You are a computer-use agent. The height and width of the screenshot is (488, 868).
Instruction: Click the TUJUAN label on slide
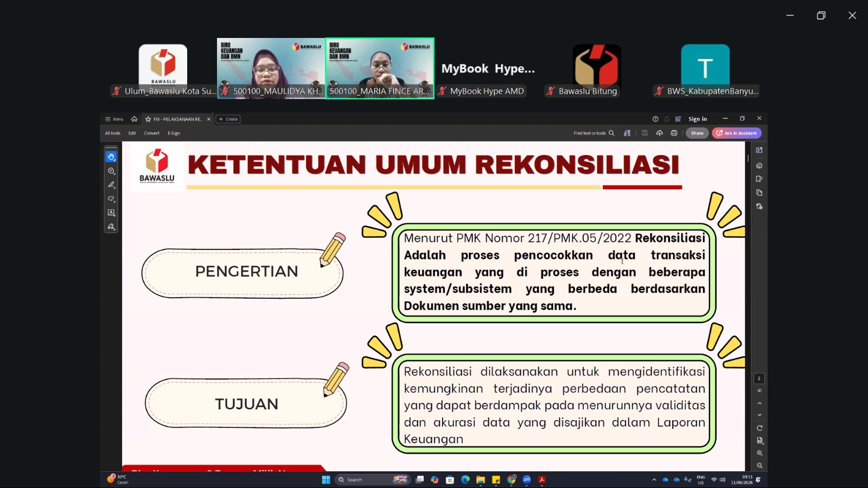click(x=246, y=404)
